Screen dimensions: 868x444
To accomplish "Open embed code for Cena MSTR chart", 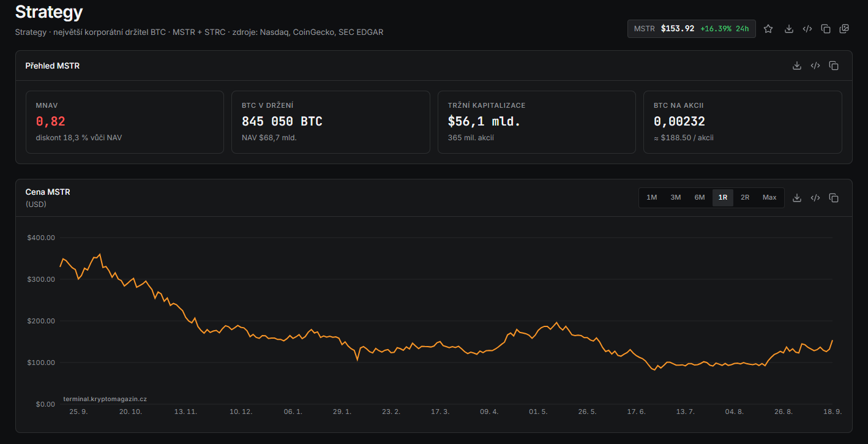I will [815, 198].
